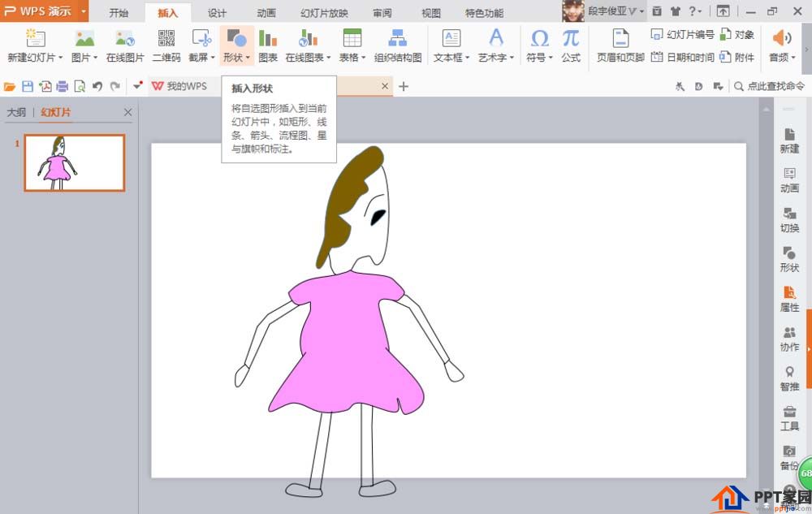Open the 新建幻灯片 dropdown arrow
812x514 pixels.
[x=61, y=58]
